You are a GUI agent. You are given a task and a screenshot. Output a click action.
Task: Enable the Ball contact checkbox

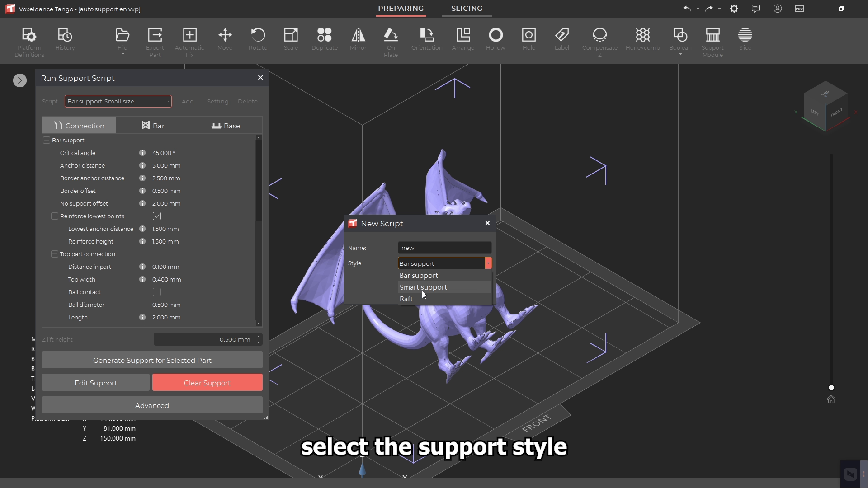[x=157, y=292]
